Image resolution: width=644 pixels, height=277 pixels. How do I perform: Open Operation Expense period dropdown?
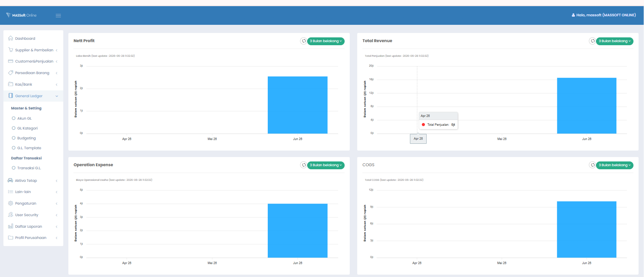[326, 165]
